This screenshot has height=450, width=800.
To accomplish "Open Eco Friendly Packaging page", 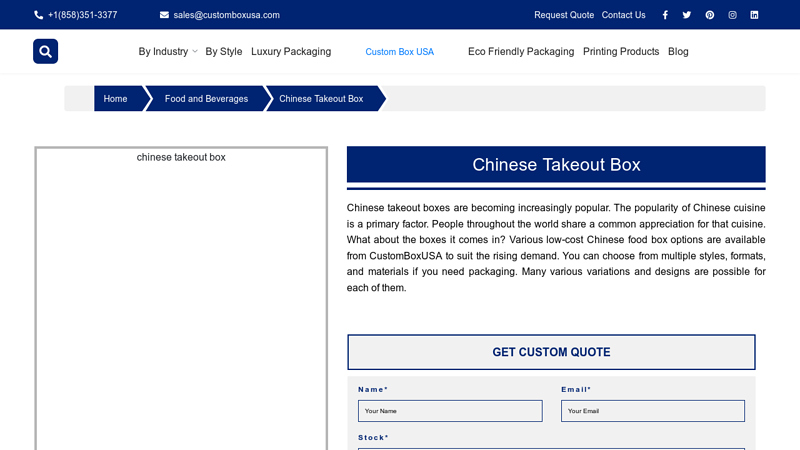I will (521, 51).
